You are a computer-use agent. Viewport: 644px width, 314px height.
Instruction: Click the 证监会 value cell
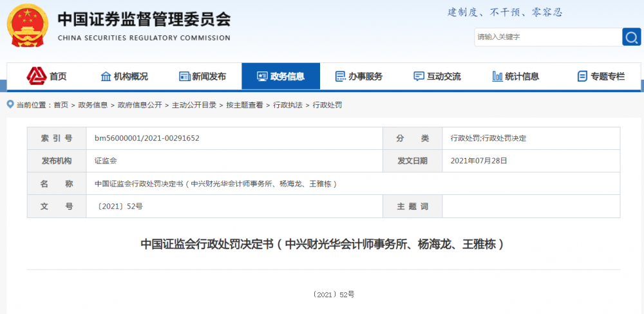(x=234, y=161)
